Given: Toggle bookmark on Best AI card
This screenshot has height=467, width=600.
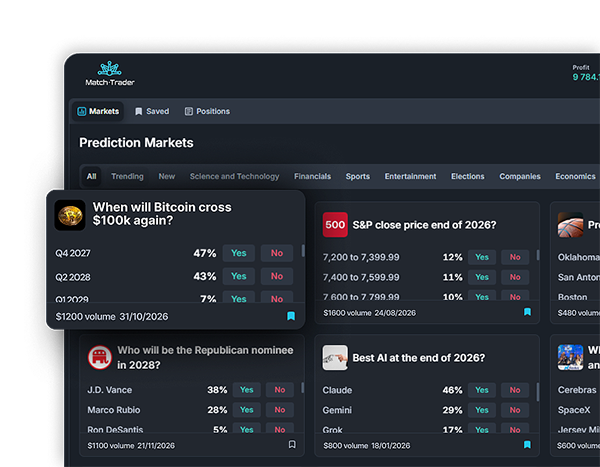Looking at the screenshot, I should (x=527, y=444).
